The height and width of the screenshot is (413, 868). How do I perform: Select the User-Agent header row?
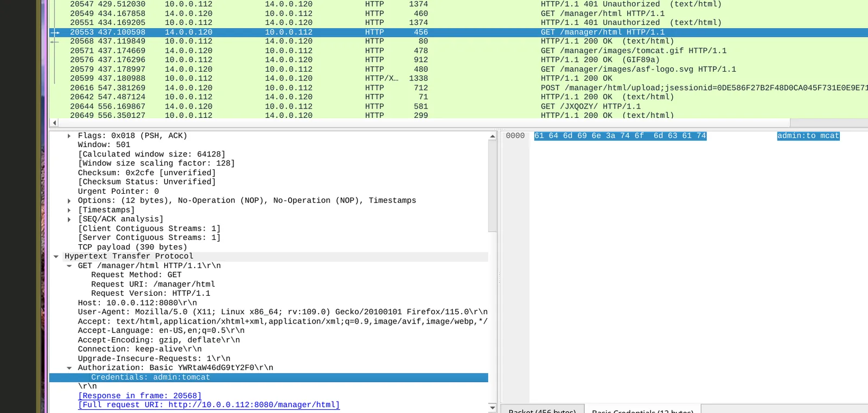[269, 313]
